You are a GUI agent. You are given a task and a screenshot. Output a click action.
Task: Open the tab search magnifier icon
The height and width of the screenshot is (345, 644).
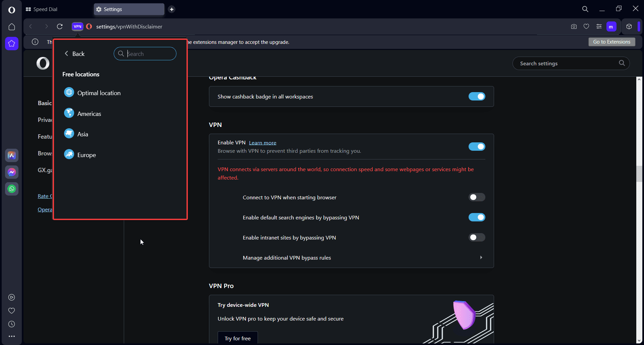point(585,9)
